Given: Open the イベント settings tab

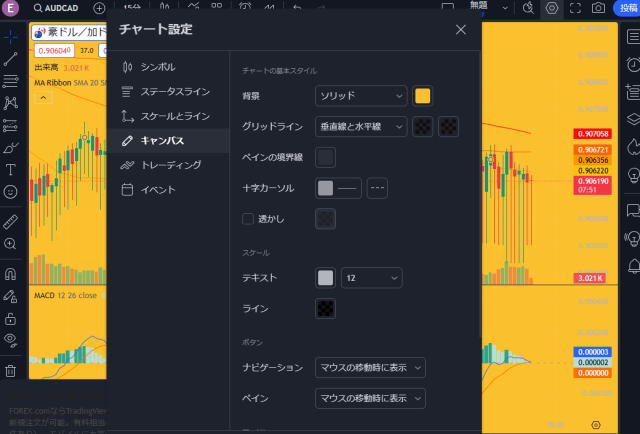Looking at the screenshot, I should coord(169,190).
